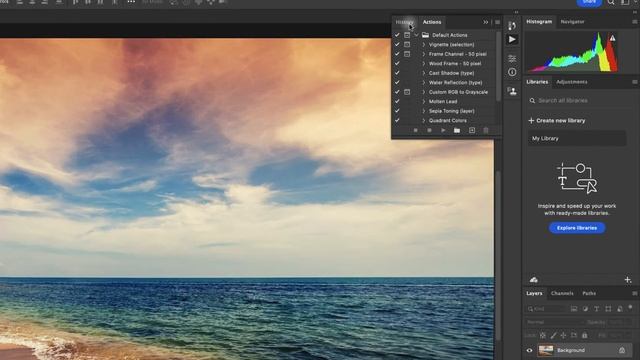Open the Properties panel dock icon
This screenshot has height=360, width=640.
click(512, 58)
